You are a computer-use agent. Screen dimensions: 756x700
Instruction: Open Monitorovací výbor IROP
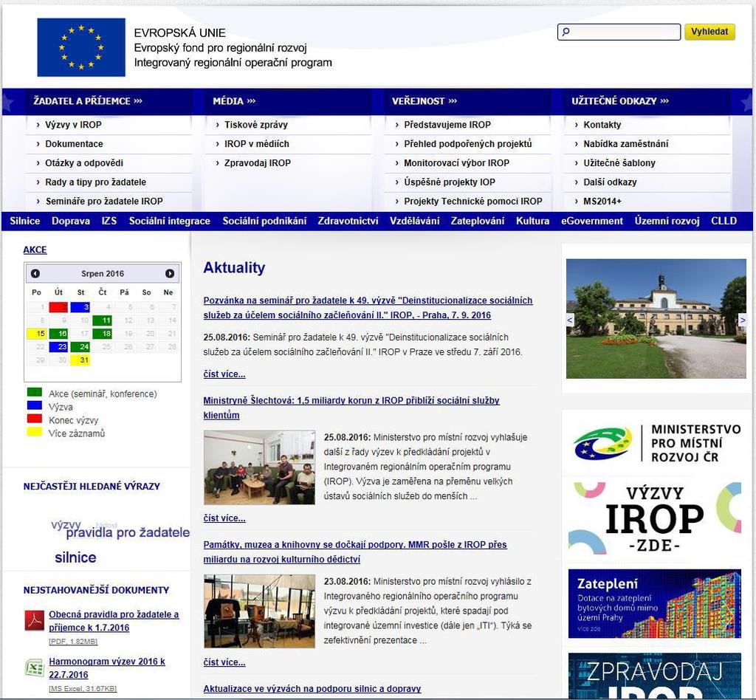pos(456,163)
